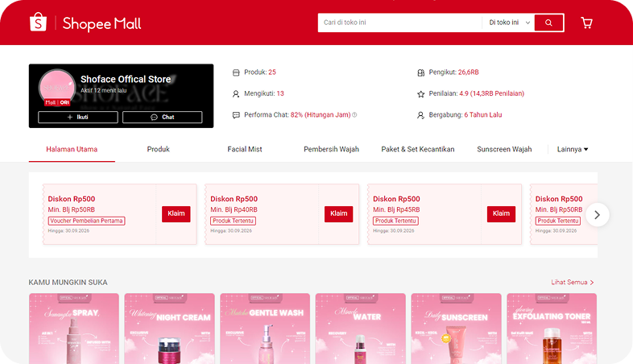
Task: Click the Shopee Mall wordmark
Action: point(101,23)
